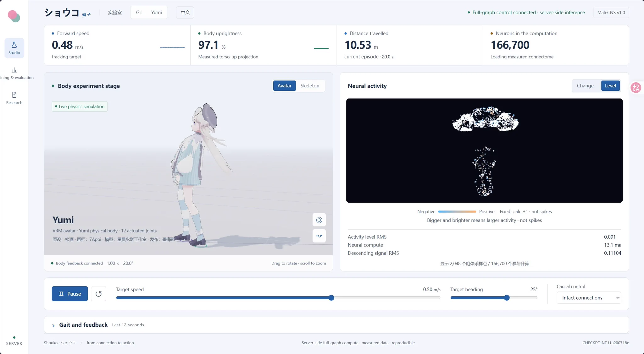This screenshot has height=354, width=644.
Task: Click the ショウコ app title
Action: [62, 13]
